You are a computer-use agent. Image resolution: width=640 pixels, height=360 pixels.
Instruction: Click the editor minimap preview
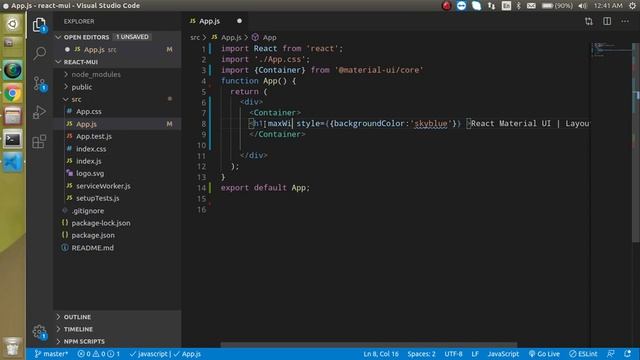[x=611, y=49]
